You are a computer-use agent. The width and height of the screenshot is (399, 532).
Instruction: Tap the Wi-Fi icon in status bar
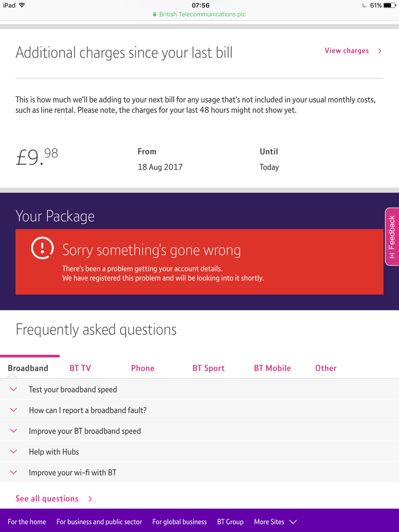click(22, 5)
